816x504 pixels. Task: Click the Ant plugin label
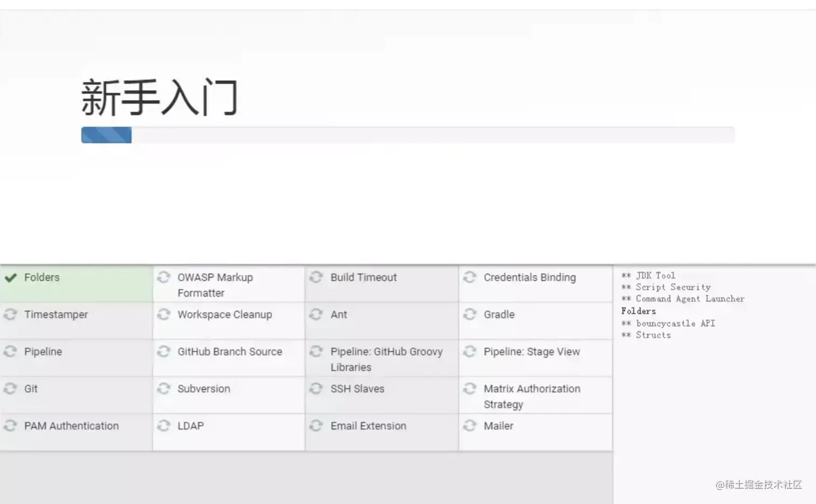pyautogui.click(x=339, y=315)
